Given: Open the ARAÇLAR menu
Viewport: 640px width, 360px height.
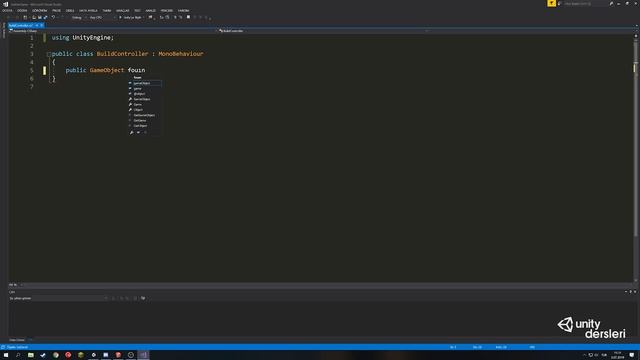Looking at the screenshot, I should point(122,11).
